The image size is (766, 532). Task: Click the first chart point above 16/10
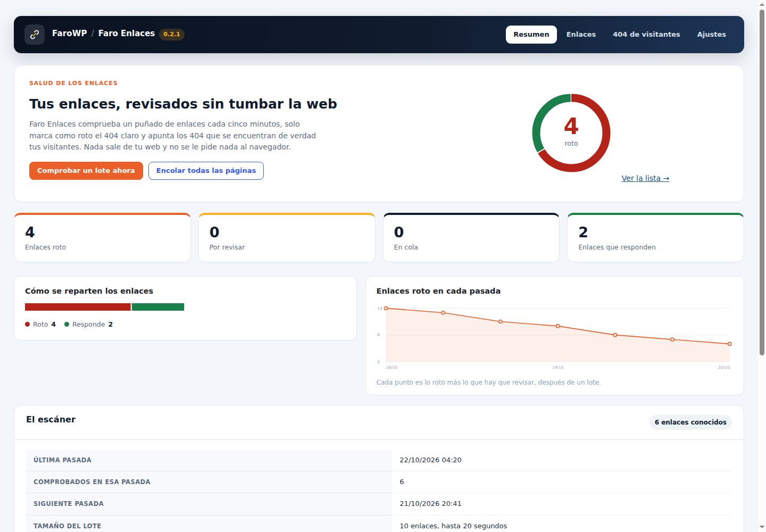(386, 309)
